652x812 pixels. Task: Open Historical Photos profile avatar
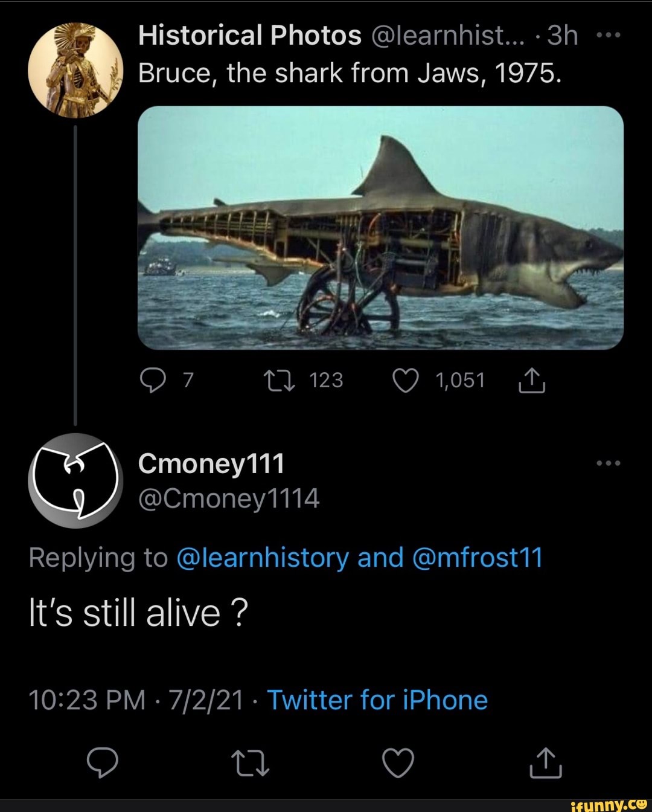75,69
